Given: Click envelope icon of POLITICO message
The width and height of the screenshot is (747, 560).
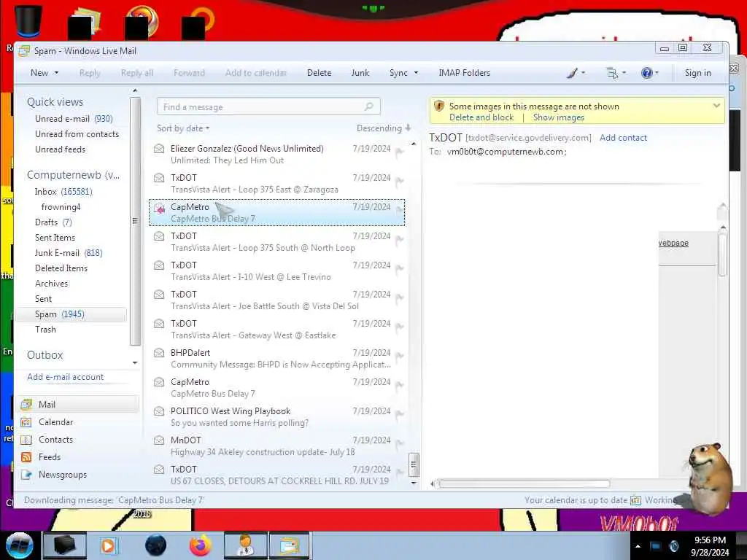Looking at the screenshot, I should click(159, 411).
